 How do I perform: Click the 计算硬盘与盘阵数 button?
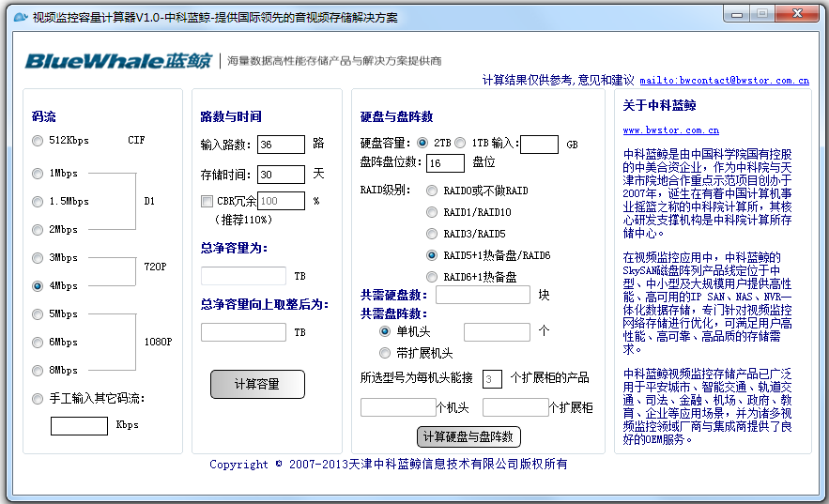pyautogui.click(x=469, y=437)
